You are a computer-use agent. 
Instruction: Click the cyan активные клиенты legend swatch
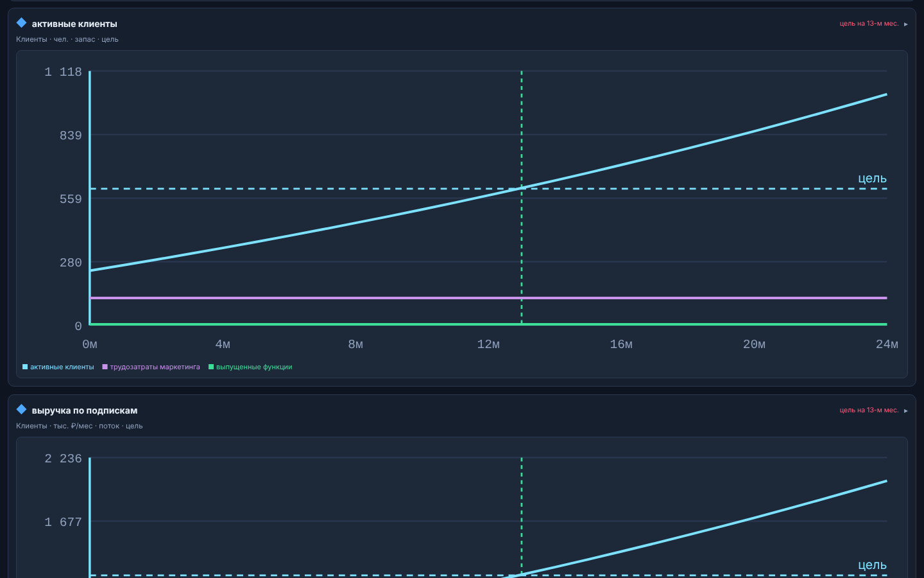(x=25, y=367)
